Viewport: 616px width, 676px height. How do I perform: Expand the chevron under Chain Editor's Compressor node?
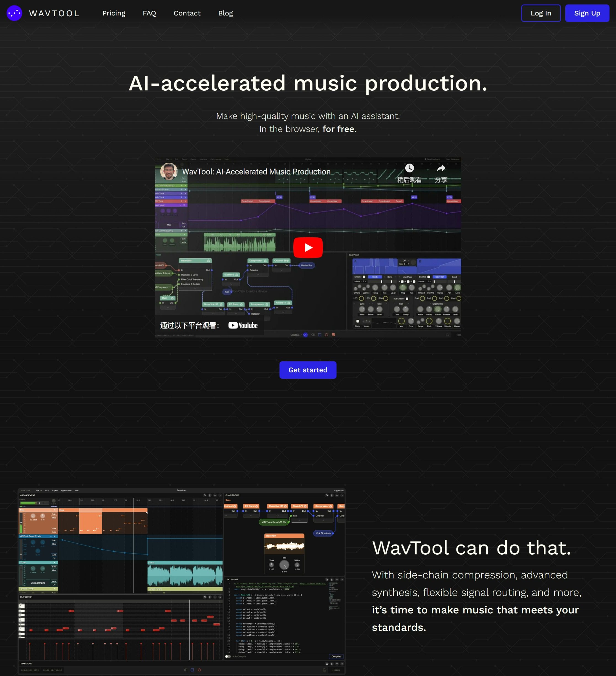(x=323, y=521)
